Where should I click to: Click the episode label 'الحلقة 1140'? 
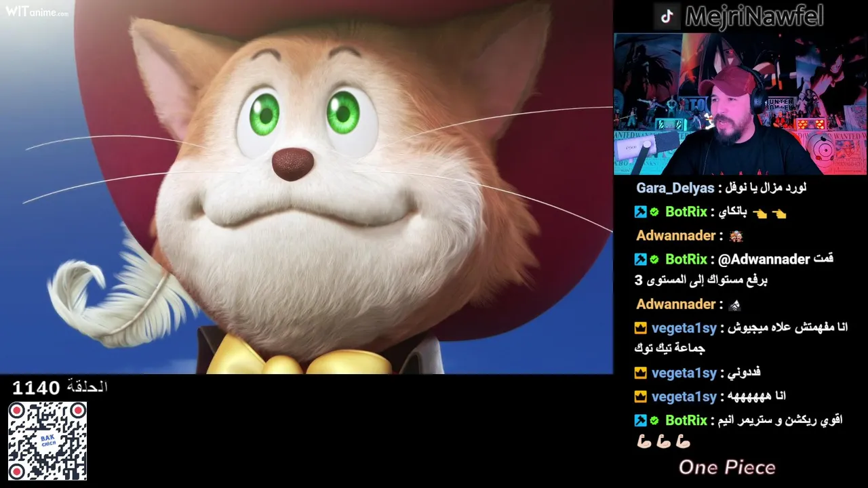(x=60, y=388)
